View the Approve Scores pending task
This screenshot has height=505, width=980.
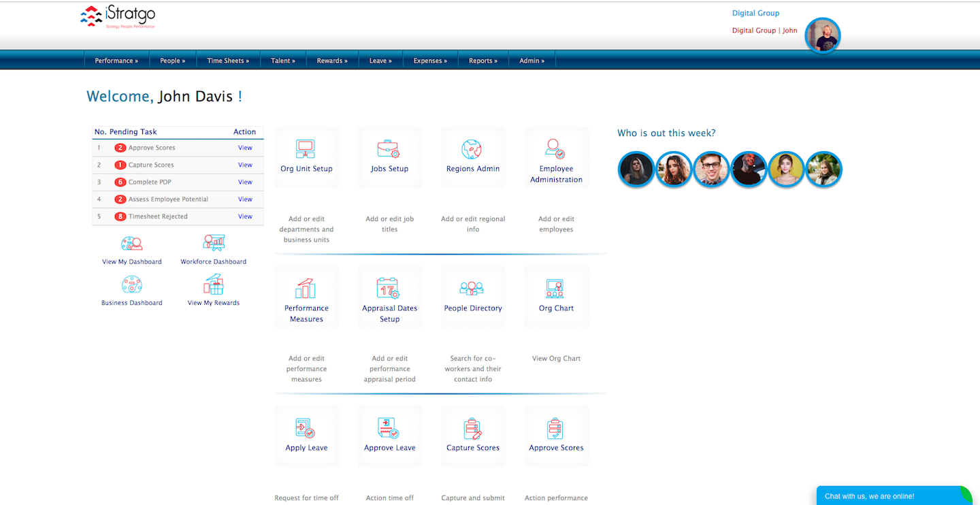coord(245,148)
